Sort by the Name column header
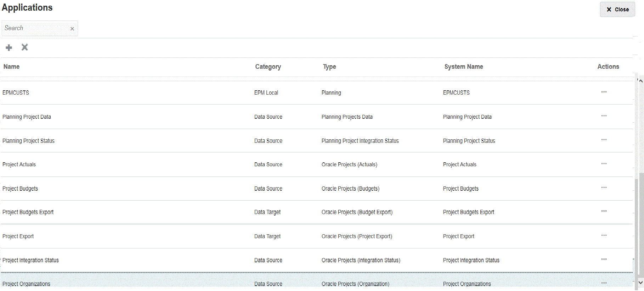This screenshot has height=291, width=644. point(12,67)
